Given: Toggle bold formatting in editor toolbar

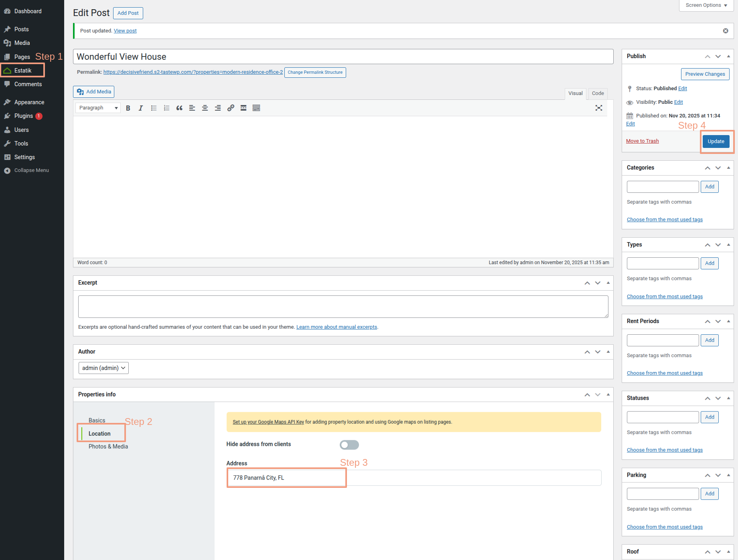Looking at the screenshot, I should pos(128,108).
